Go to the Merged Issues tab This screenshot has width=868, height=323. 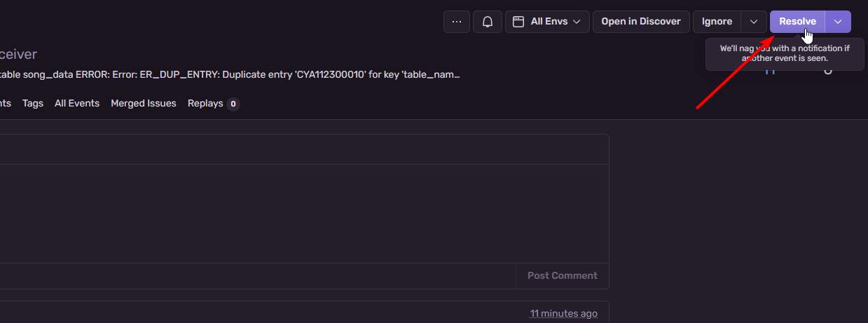[144, 104]
